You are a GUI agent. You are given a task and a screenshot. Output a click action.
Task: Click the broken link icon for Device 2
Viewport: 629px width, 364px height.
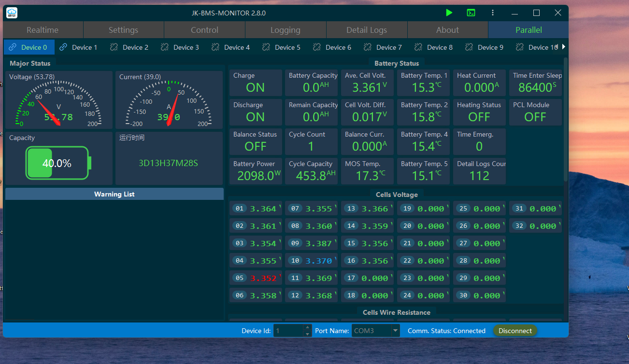114,47
